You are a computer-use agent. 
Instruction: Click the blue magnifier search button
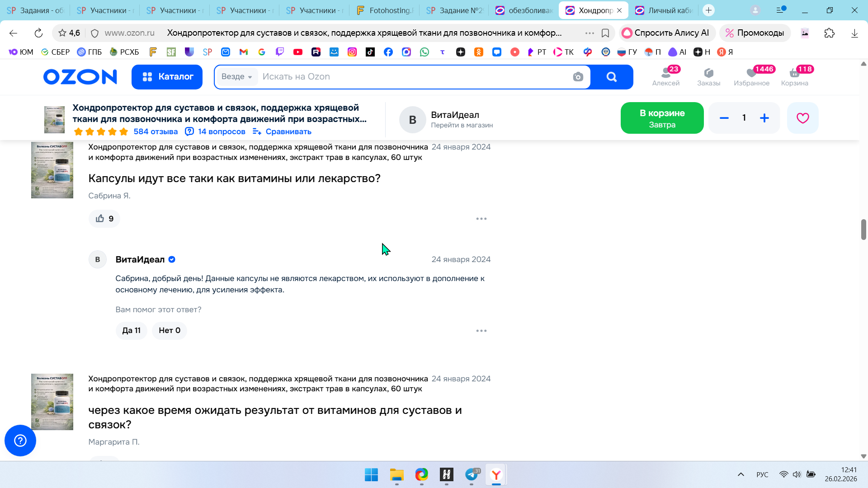point(612,77)
